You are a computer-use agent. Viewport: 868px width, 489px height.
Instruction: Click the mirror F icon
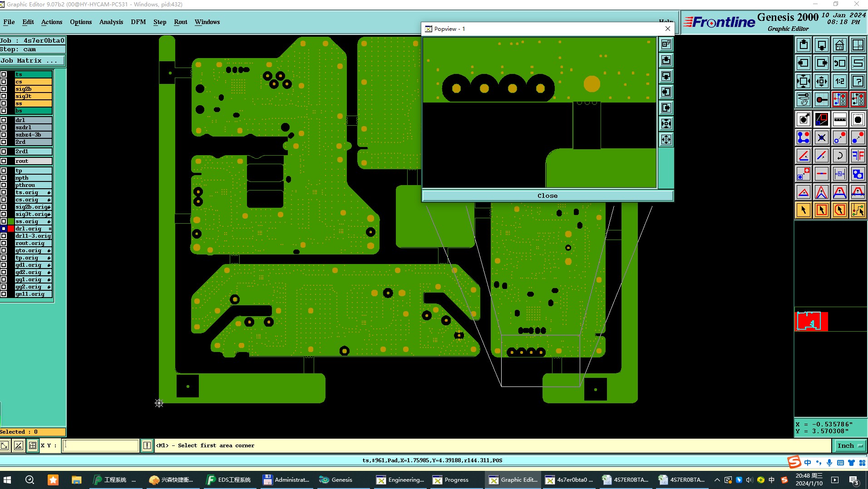(x=858, y=156)
